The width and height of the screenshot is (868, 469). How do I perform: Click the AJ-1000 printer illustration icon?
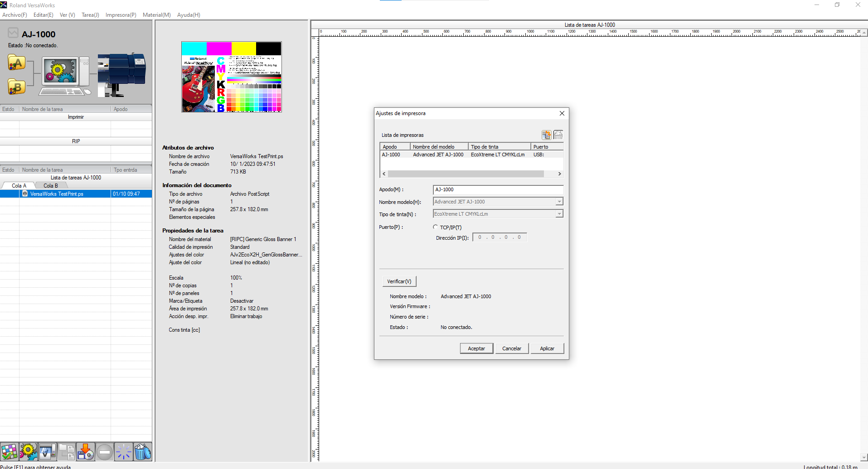(122, 75)
